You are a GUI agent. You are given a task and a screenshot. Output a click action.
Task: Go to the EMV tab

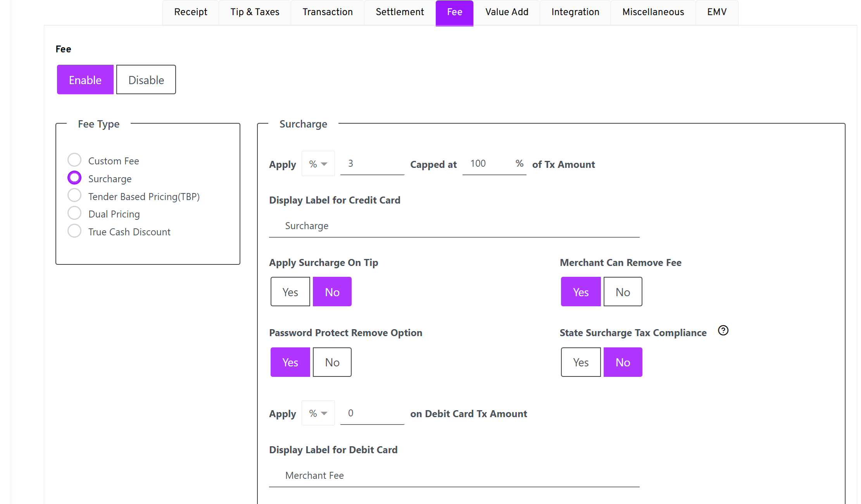[717, 12]
